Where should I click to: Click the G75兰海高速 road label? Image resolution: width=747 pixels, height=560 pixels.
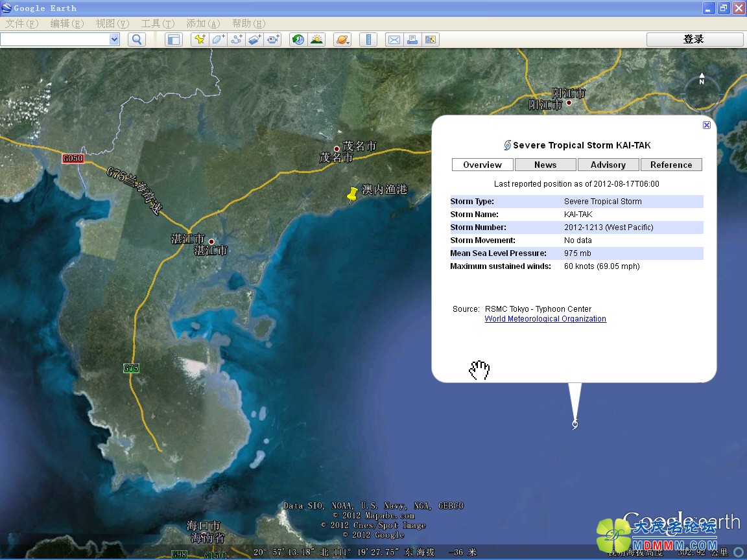coord(134,191)
